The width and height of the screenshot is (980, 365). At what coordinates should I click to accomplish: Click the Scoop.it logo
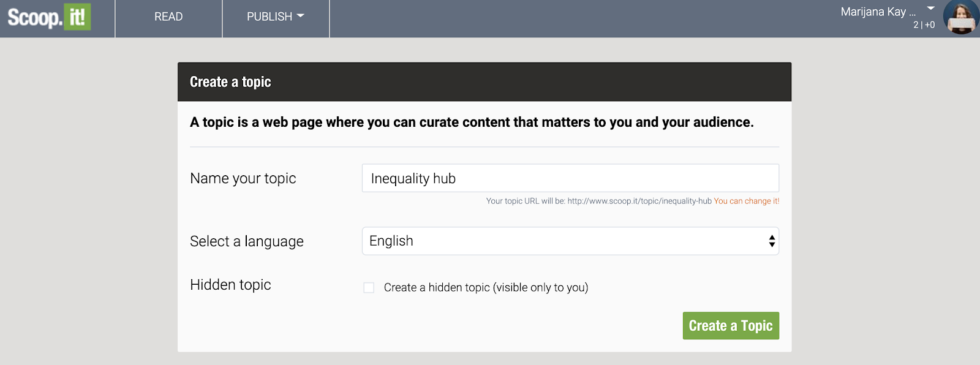pyautogui.click(x=49, y=17)
